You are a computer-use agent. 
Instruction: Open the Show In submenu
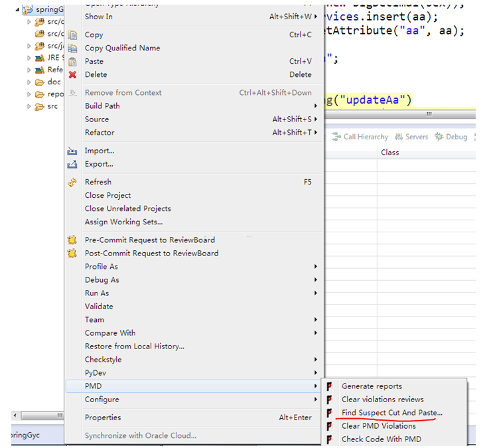pyautogui.click(x=194, y=17)
